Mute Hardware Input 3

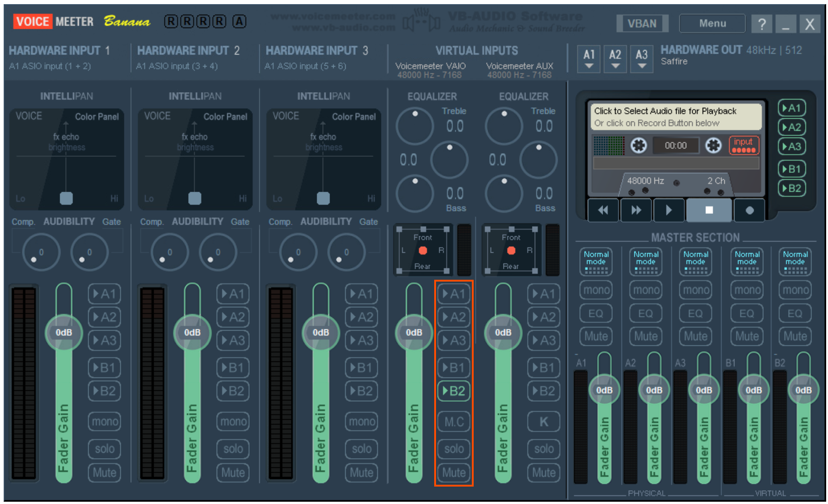(x=362, y=473)
